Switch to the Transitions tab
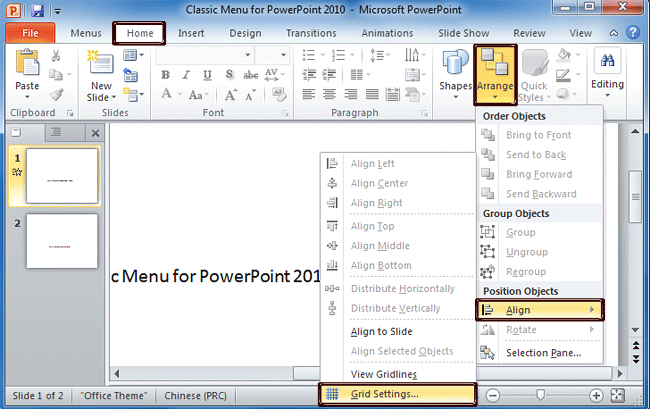Viewport: 650px width, 409px height. point(311,33)
